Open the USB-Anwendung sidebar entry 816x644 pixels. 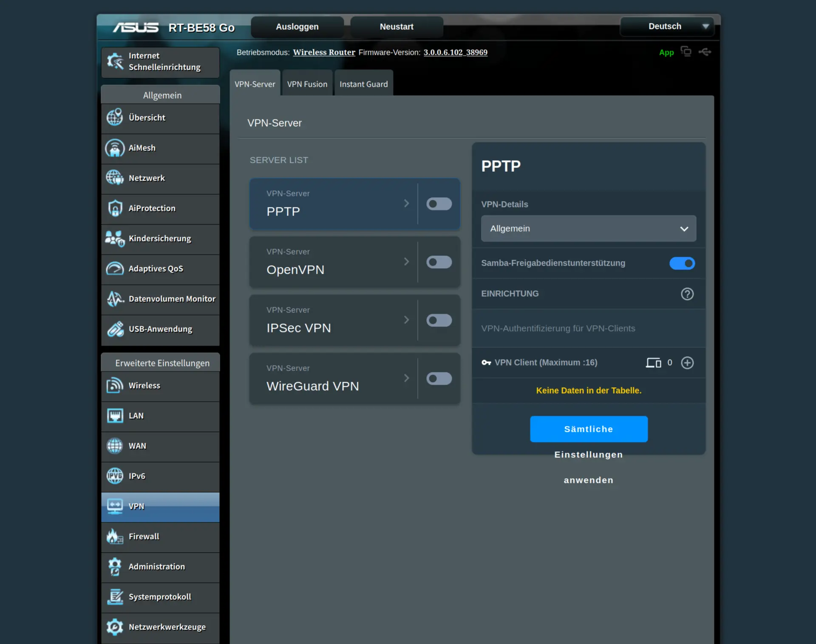pos(160,329)
